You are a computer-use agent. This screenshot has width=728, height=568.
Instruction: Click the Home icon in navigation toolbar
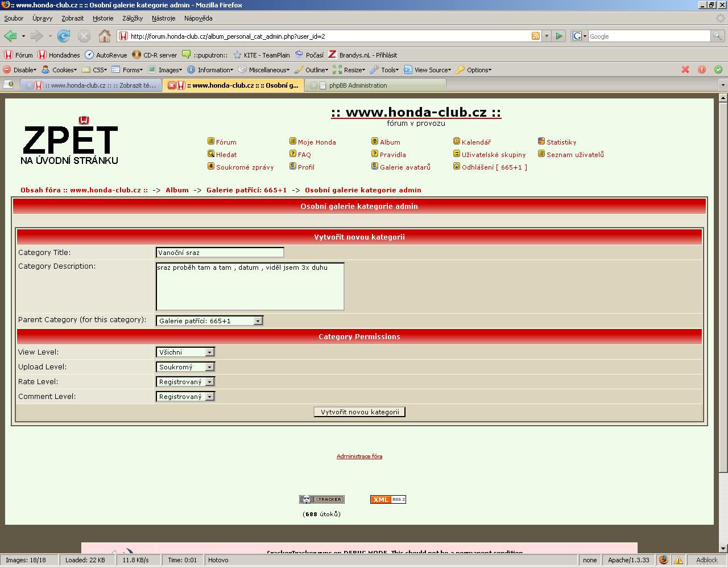104,36
